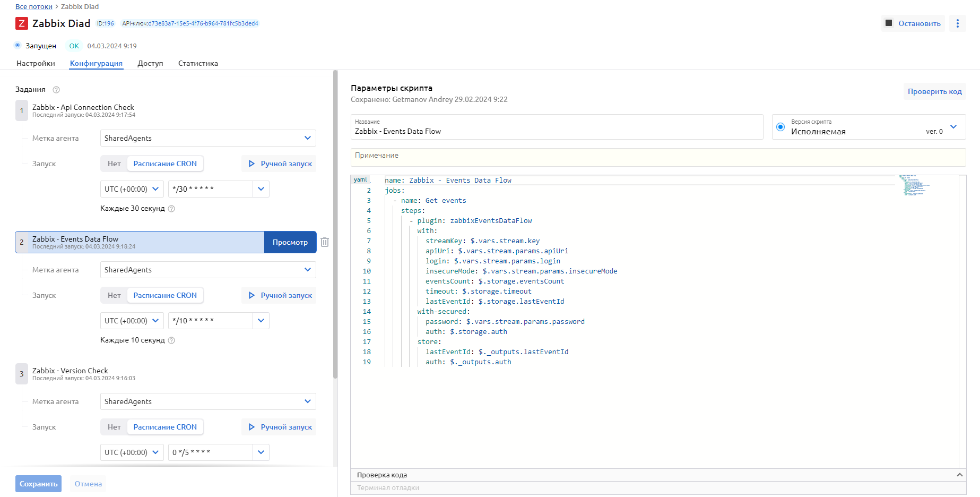Select the Исполняемая script version radio button
Image resolution: width=980 pixels, height=497 pixels.
coord(780,127)
